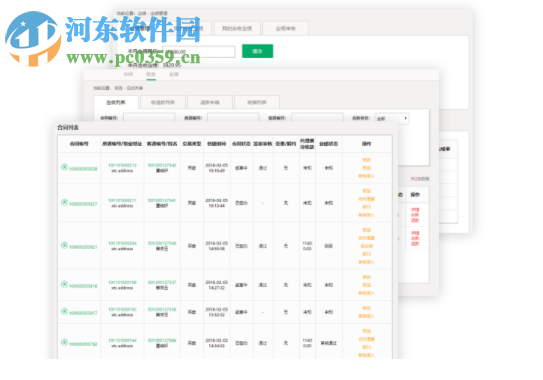The image size is (543, 380).
Task: Click the green house source number in row 100000355827
Action: coord(122,200)
